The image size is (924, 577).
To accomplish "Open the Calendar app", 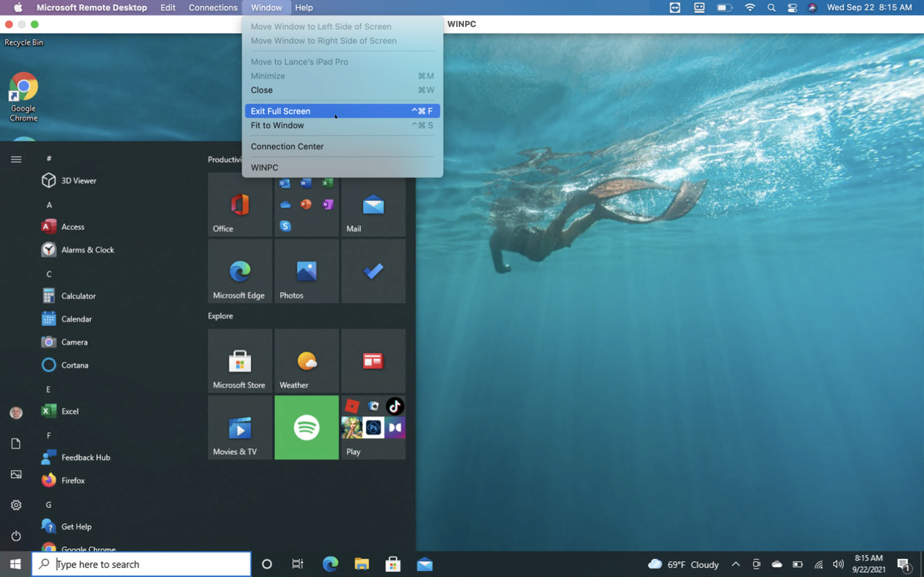I will click(x=67, y=319).
